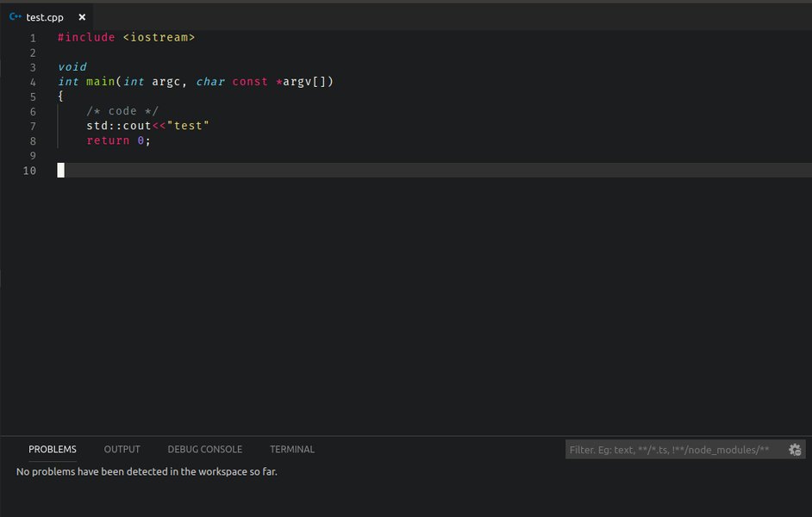Click the 'char' keyword on line 4
812x517 pixels.
[210, 81]
